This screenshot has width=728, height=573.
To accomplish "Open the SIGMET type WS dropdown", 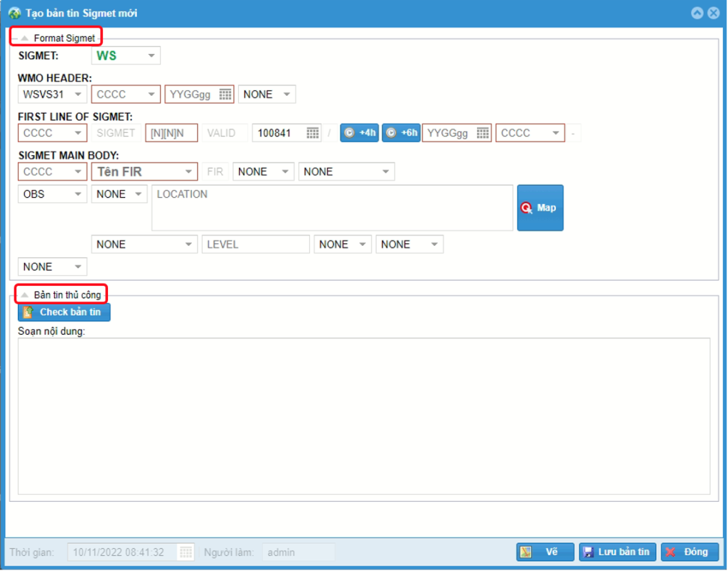I will click(151, 56).
